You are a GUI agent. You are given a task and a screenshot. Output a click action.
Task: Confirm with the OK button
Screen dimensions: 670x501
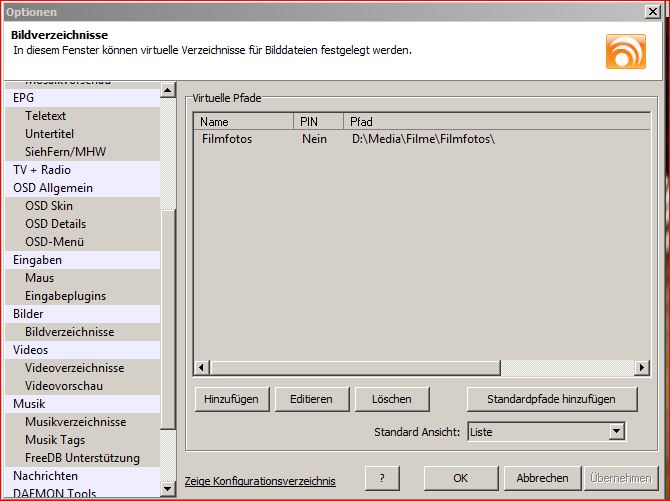pyautogui.click(x=460, y=479)
